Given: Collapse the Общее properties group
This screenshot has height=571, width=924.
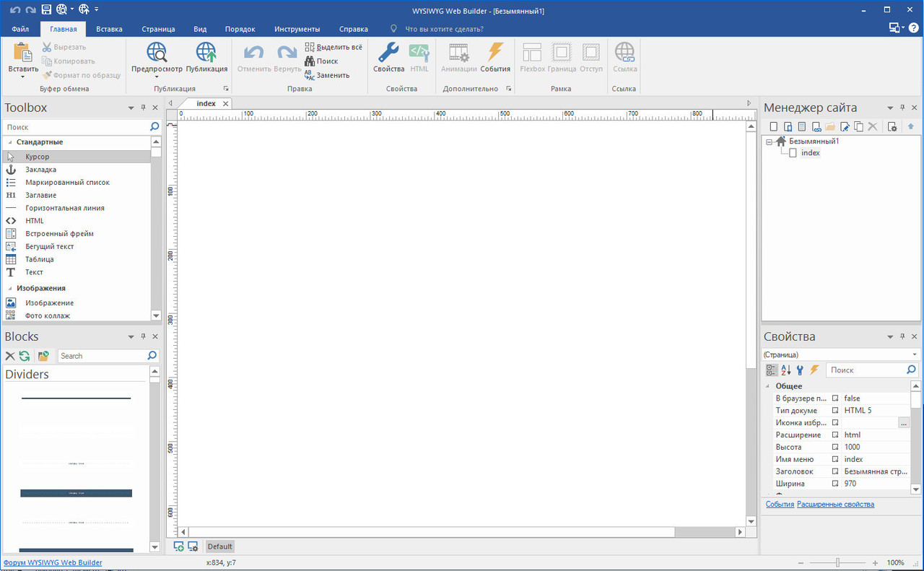Looking at the screenshot, I should tap(768, 386).
